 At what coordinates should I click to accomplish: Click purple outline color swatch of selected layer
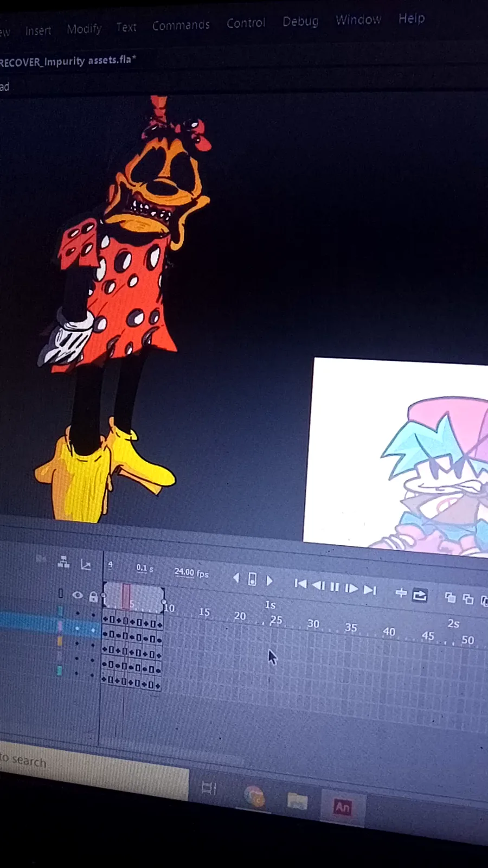pos(60,626)
